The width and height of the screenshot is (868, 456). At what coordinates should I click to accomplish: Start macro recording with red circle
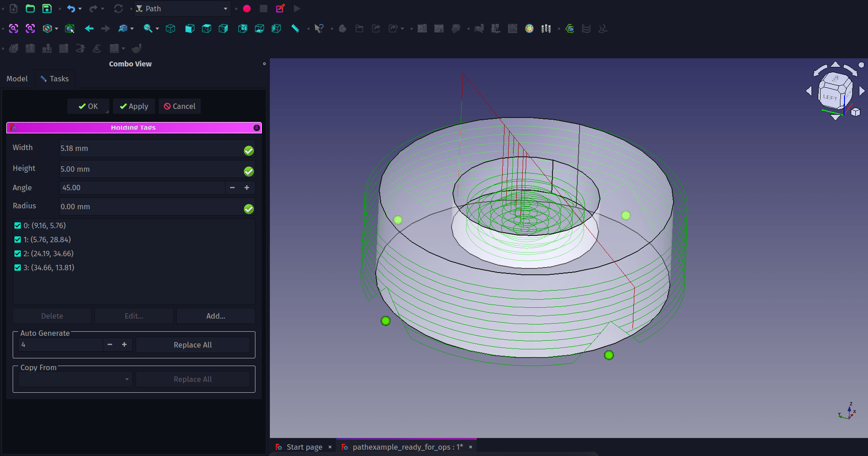(x=247, y=9)
